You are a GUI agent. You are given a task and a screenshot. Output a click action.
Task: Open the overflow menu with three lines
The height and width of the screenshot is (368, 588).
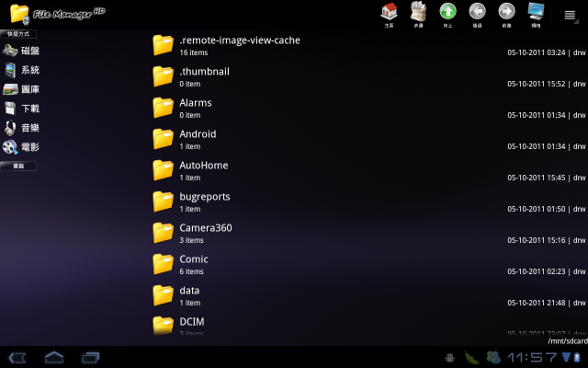click(570, 15)
